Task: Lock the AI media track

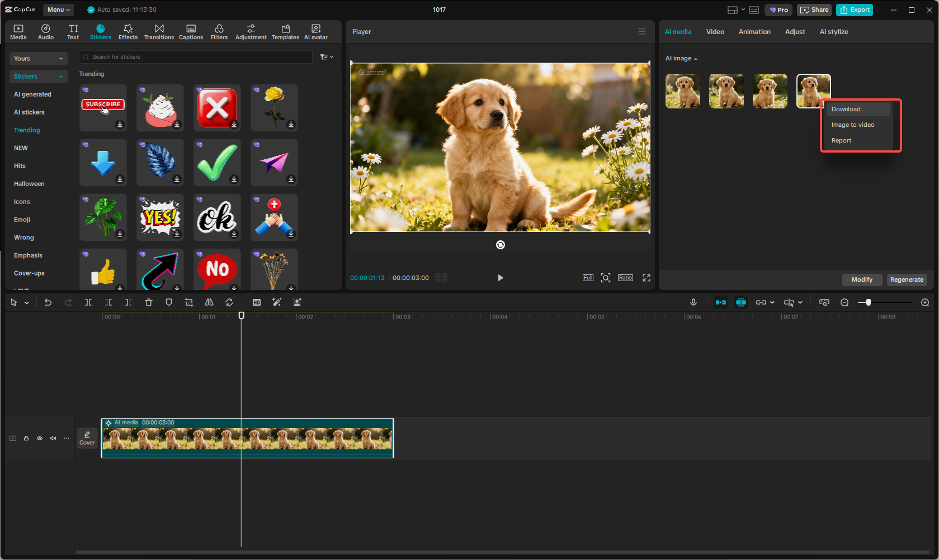Action: click(x=26, y=438)
